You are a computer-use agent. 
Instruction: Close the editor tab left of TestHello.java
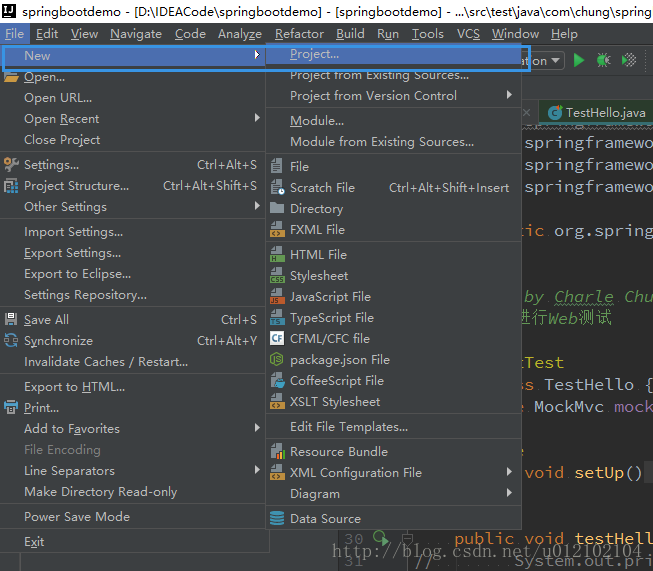[526, 112]
